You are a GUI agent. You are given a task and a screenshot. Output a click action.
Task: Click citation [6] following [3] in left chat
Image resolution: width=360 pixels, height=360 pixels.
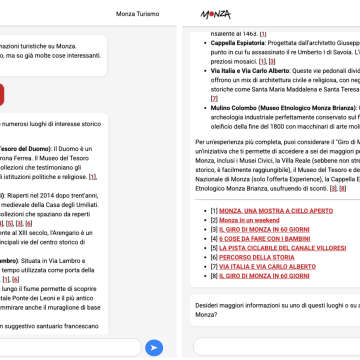(29, 224)
